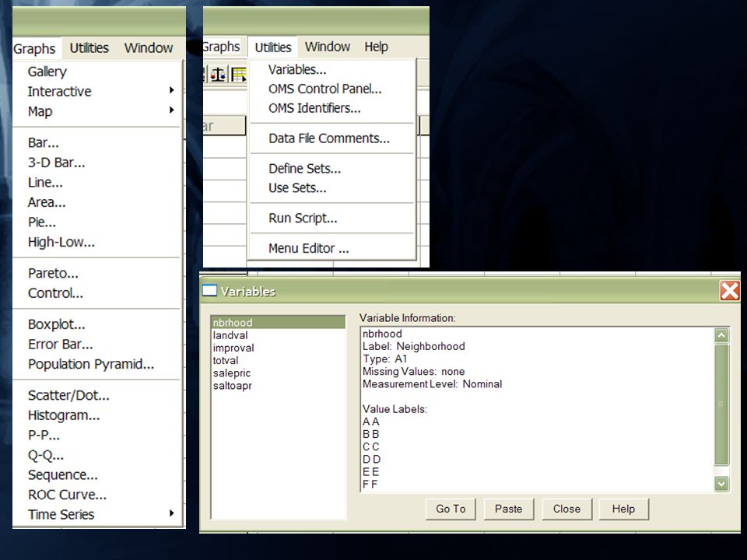Expand the Time Series submenu arrow

(171, 513)
